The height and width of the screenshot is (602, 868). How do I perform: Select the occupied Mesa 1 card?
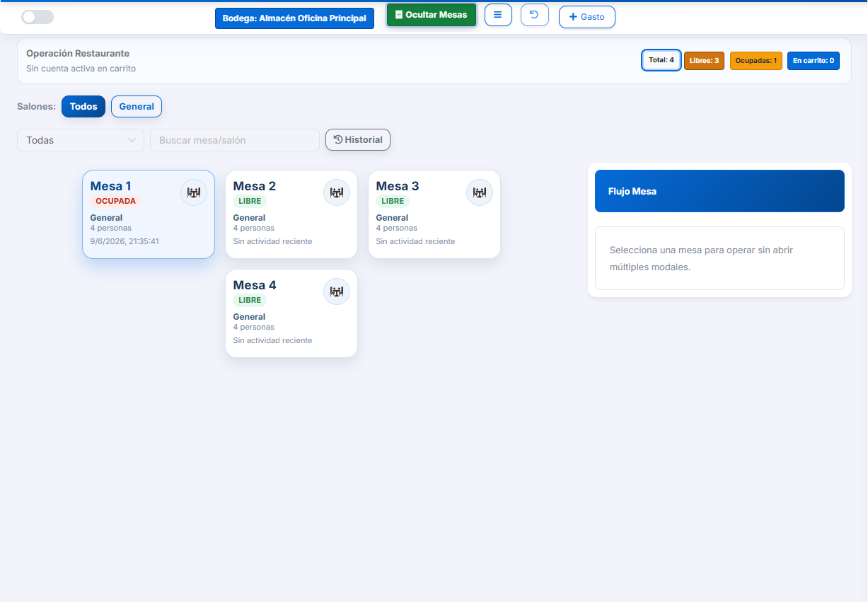pos(149,214)
